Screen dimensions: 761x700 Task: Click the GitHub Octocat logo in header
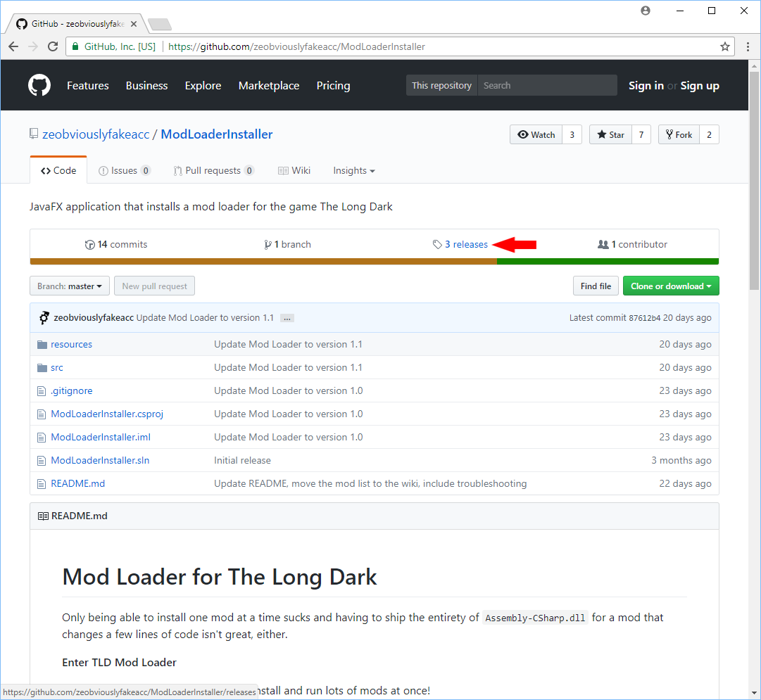tap(39, 85)
